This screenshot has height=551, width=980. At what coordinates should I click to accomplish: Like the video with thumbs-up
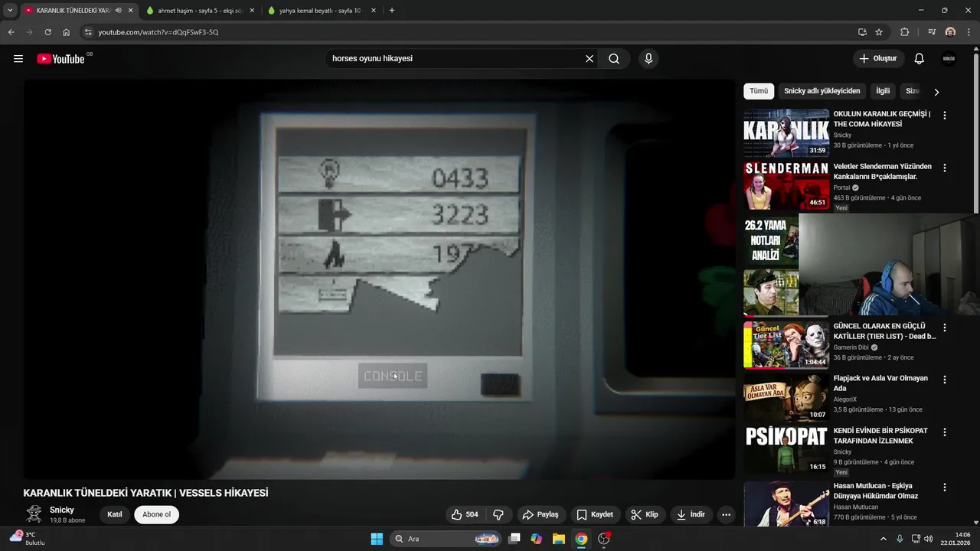[x=465, y=514]
